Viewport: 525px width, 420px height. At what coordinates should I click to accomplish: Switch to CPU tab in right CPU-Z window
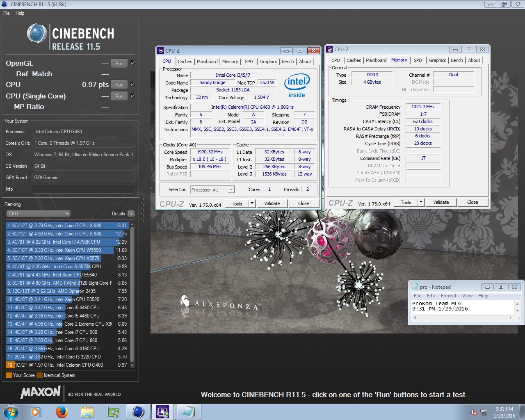(x=336, y=60)
